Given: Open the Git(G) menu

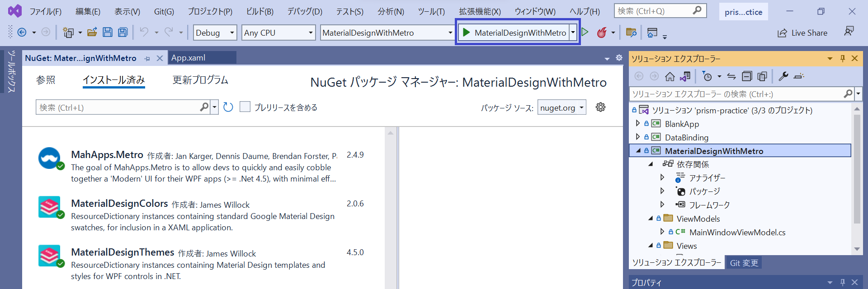Looking at the screenshot, I should click(164, 11).
